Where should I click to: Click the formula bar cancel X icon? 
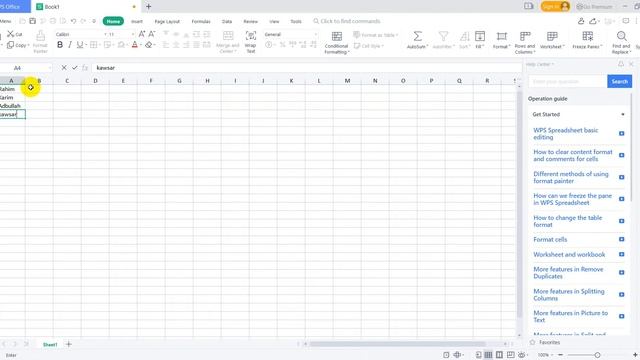(x=64, y=68)
